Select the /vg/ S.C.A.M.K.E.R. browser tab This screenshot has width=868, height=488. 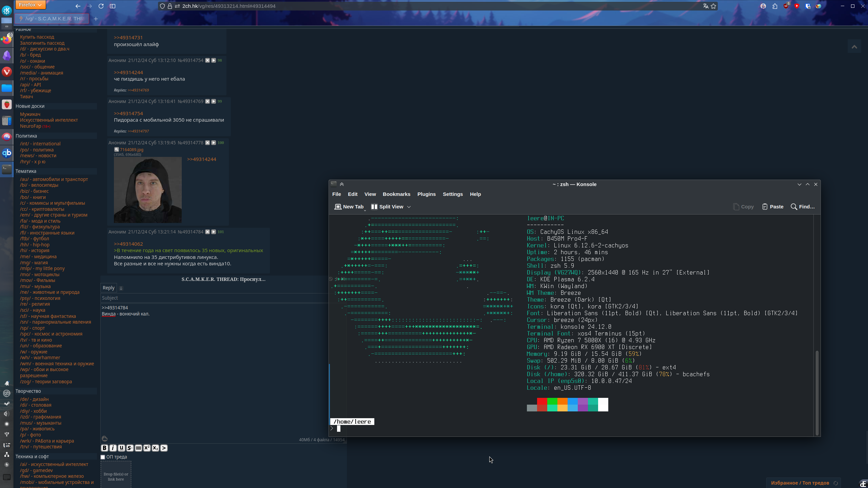point(52,19)
